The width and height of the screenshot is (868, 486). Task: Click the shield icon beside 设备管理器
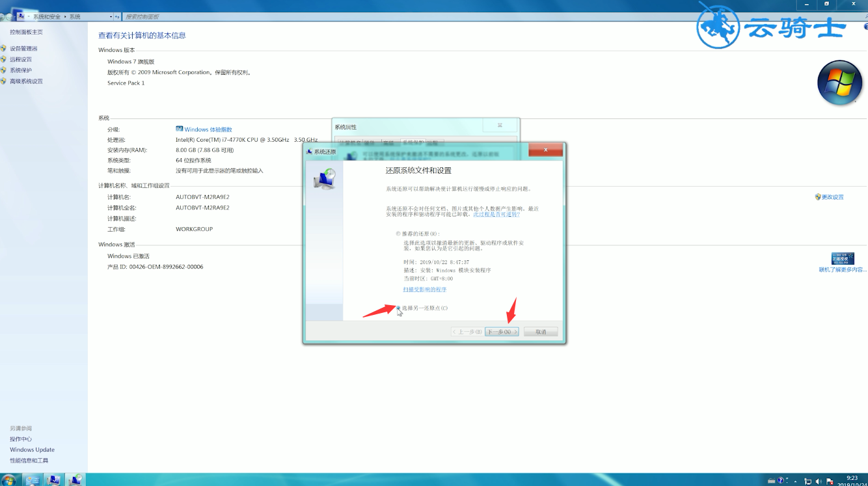3,49
